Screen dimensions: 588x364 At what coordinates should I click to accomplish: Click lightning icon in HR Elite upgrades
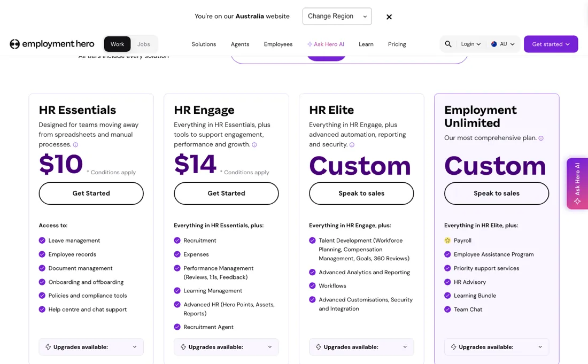(x=319, y=347)
